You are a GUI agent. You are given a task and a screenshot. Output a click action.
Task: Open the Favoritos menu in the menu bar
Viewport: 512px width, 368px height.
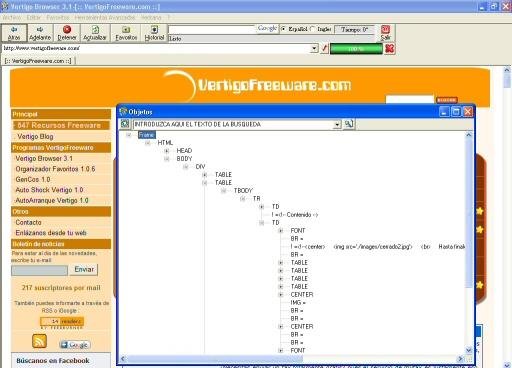[58, 17]
